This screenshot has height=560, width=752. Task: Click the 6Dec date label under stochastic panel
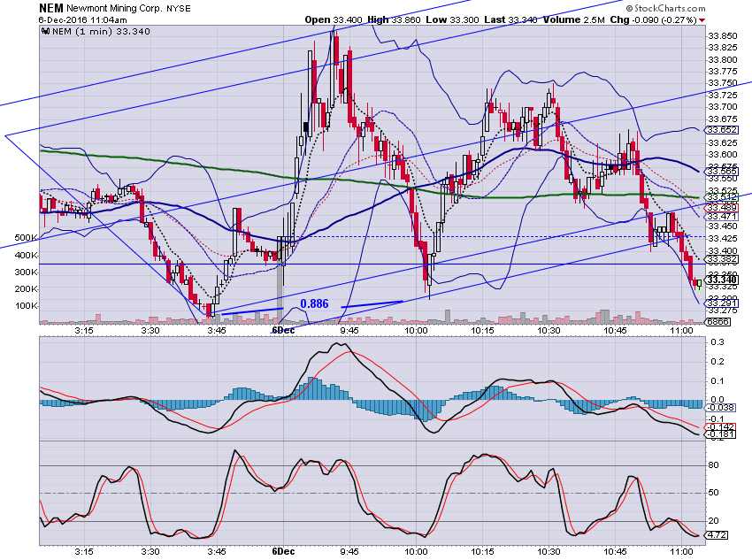click(283, 551)
